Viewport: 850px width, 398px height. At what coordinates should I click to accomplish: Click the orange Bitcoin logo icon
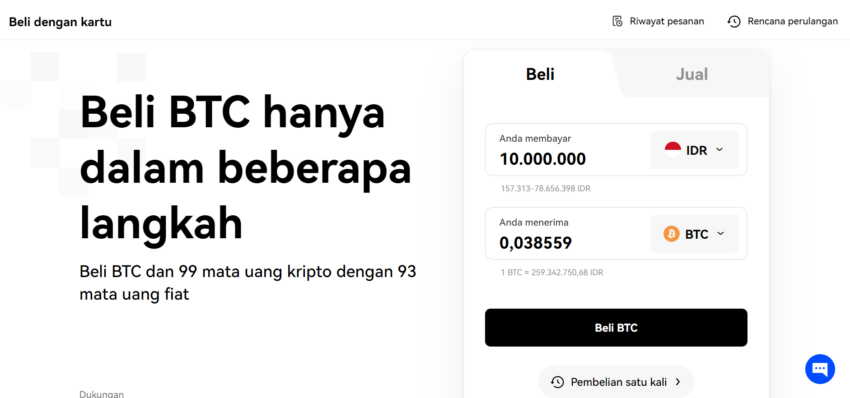[671, 234]
